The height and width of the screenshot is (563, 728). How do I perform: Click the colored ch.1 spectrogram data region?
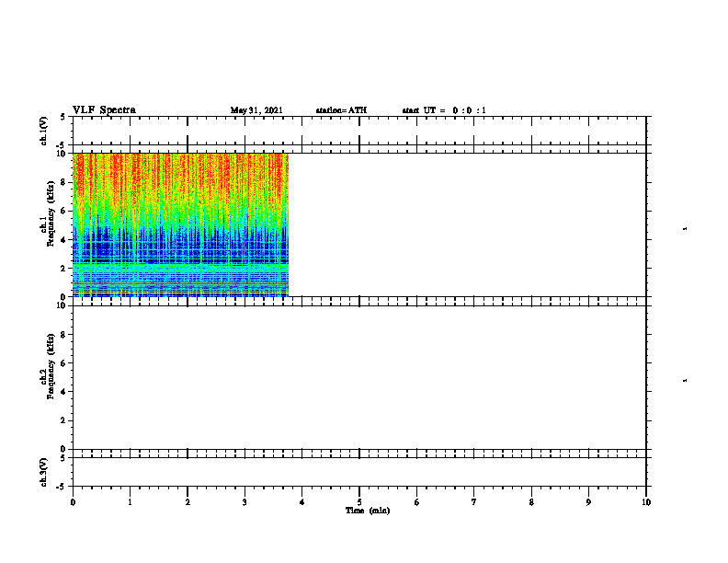point(180,224)
